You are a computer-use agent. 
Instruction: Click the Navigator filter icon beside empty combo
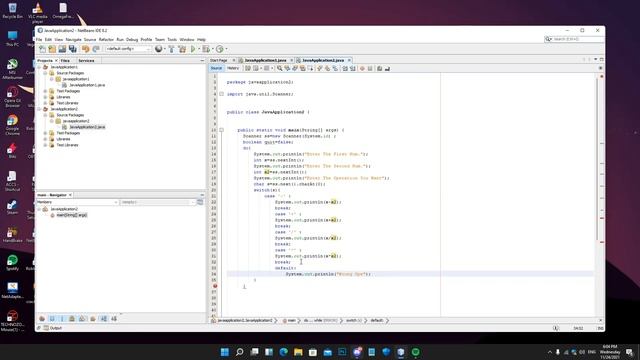200,202
